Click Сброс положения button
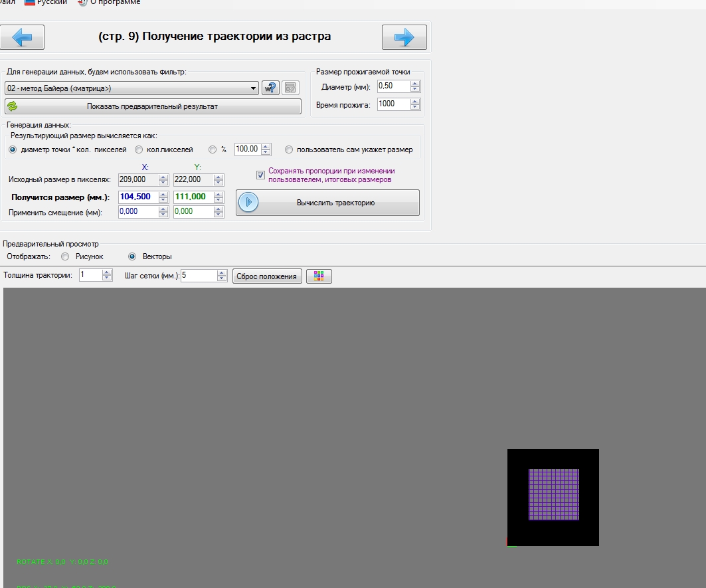Image resolution: width=706 pixels, height=588 pixels. pos(267,276)
